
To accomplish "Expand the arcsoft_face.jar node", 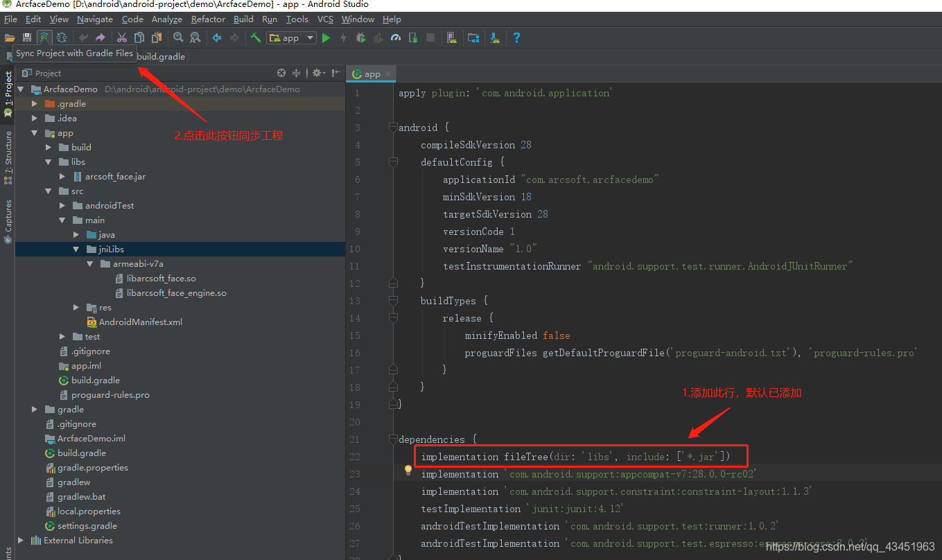I will point(62,176).
